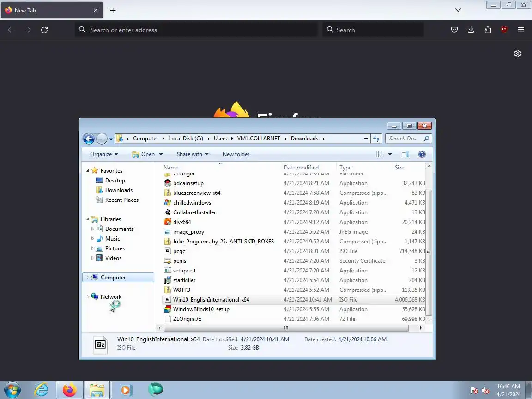The image size is (532, 399).
Task: Select Joke_Programs_by_25._ANTI-SKID_BOXES archive
Action: [223, 242]
